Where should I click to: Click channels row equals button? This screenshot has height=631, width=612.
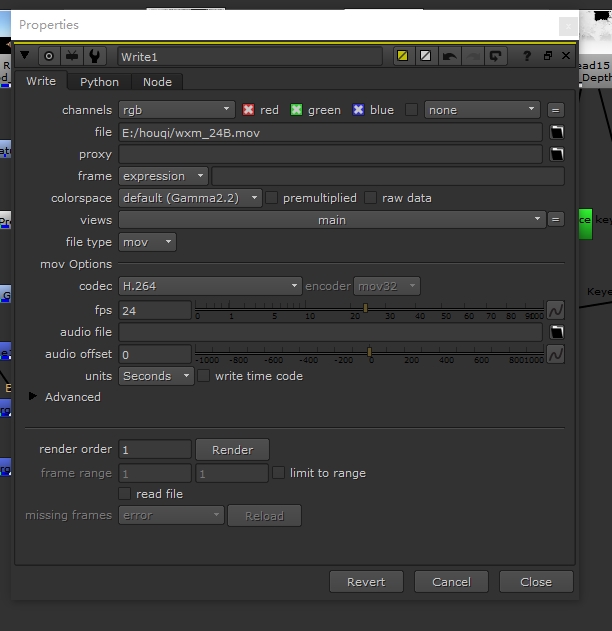pos(556,110)
